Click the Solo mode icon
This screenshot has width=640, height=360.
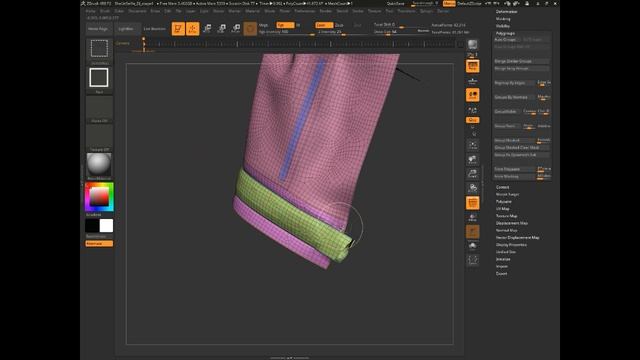click(473, 246)
